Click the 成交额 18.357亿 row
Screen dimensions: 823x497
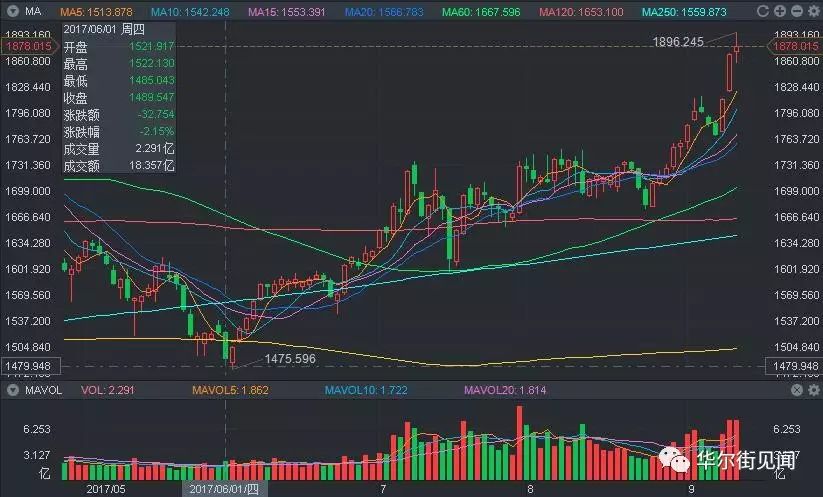[x=119, y=165]
